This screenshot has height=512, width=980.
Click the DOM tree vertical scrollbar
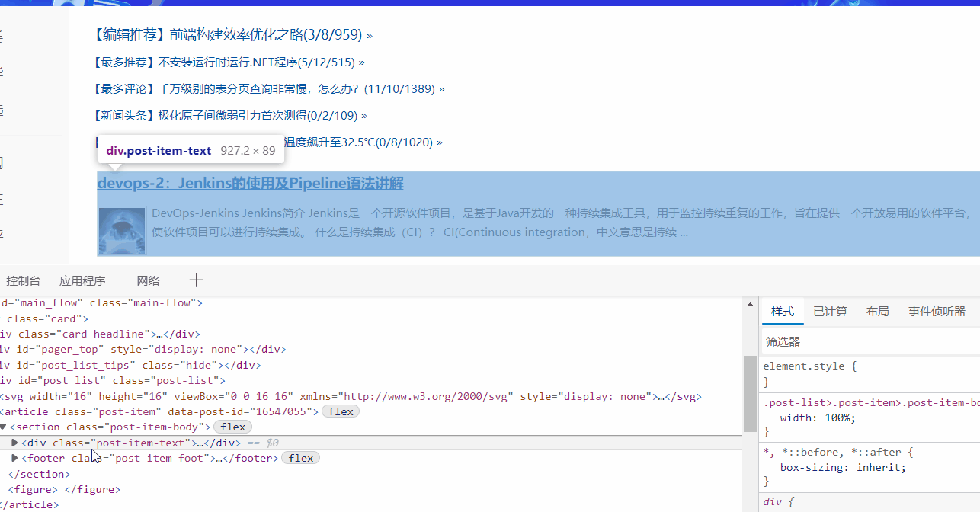pos(750,393)
